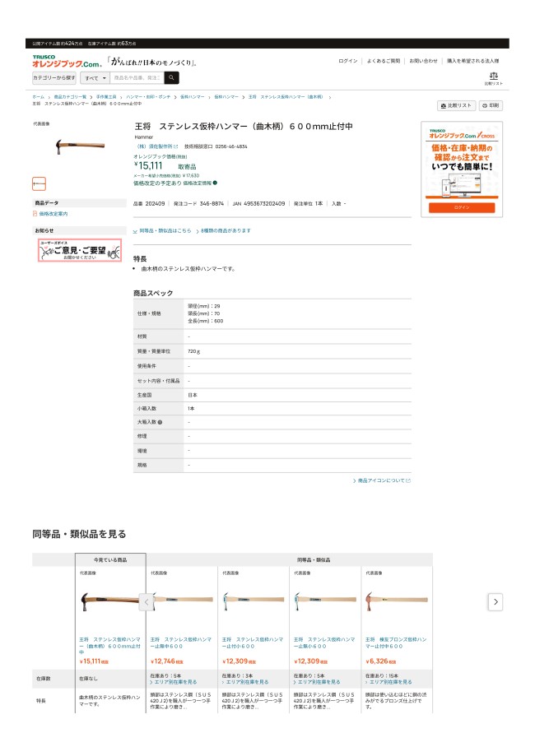Click the hammer image of the 在庫あり：3本 product
This screenshot has width=535, height=756.
pos(254,601)
